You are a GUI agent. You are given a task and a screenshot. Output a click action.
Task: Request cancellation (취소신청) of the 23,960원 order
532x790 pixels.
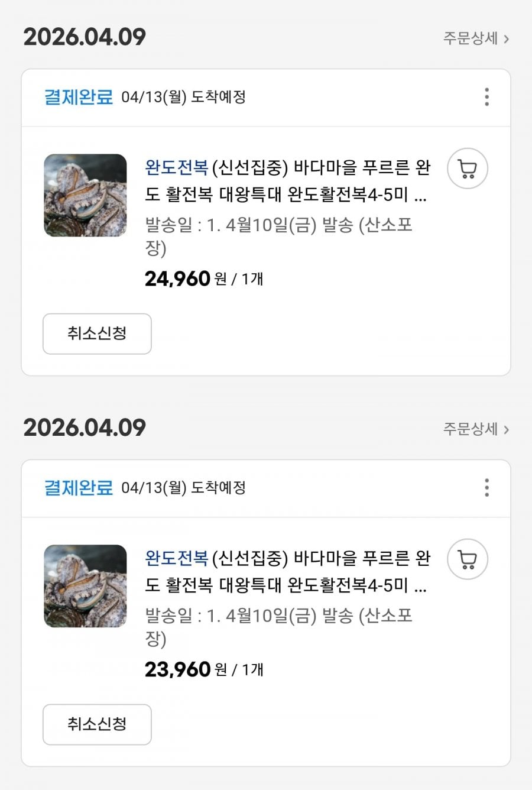pos(97,724)
